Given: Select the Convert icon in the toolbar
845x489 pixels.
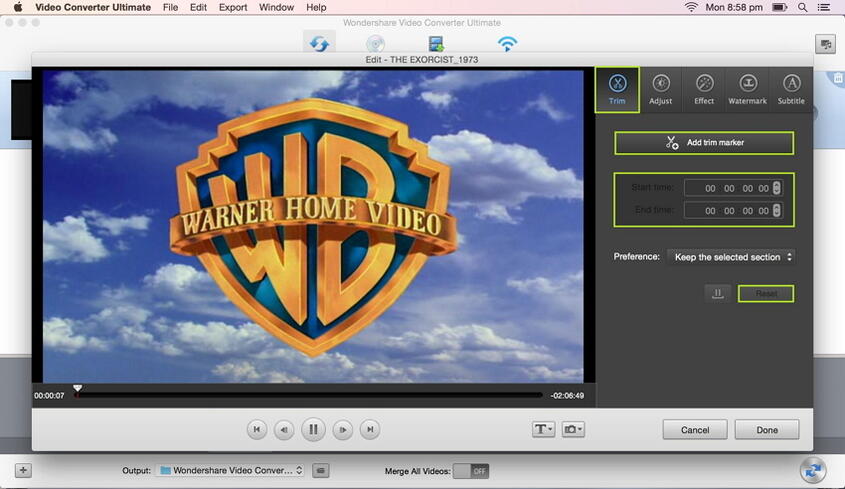Looking at the screenshot, I should pyautogui.click(x=319, y=43).
